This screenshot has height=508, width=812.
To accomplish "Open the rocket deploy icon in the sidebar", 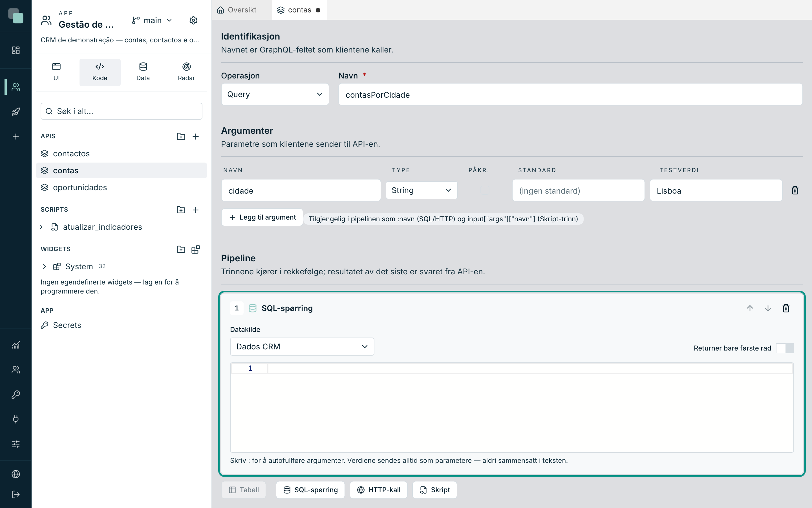I will coord(16,111).
